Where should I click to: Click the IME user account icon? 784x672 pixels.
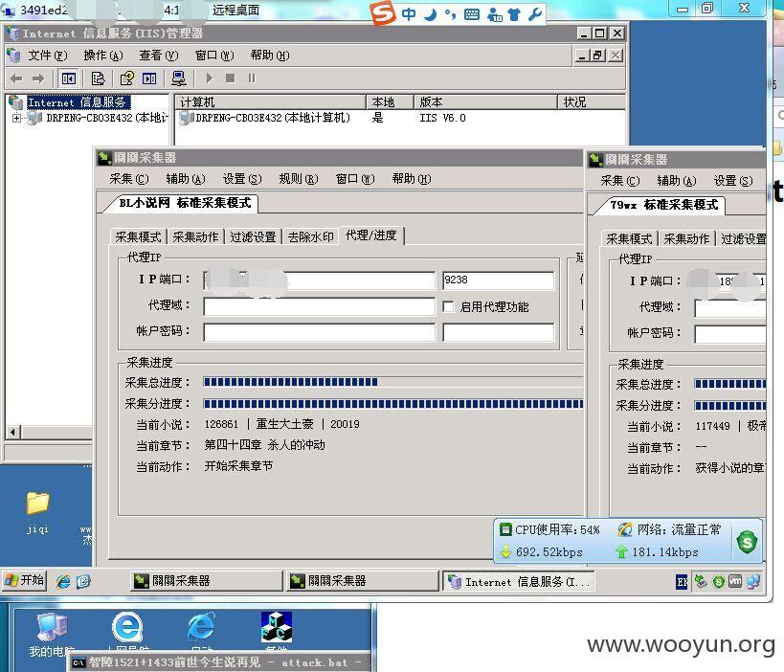click(x=495, y=14)
